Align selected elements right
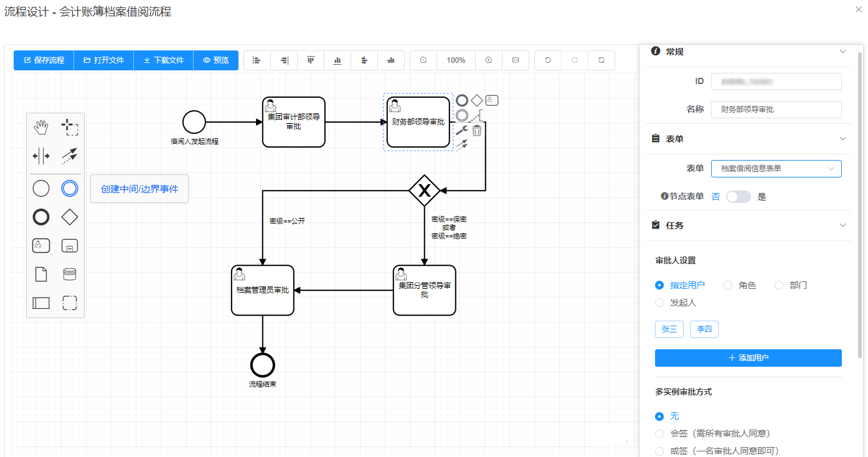Viewport: 868px width, 457px height. tap(284, 60)
